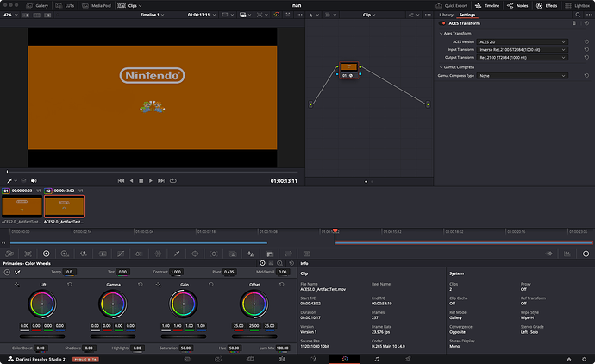Screen dimensions: 595x364
Task: Open the Motion Effects palette
Action: [103, 254]
